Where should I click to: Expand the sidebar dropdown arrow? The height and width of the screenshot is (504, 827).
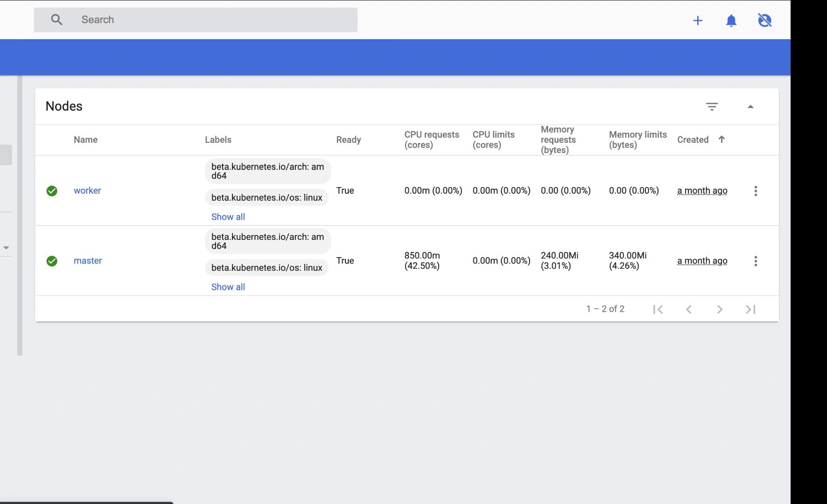(6, 248)
